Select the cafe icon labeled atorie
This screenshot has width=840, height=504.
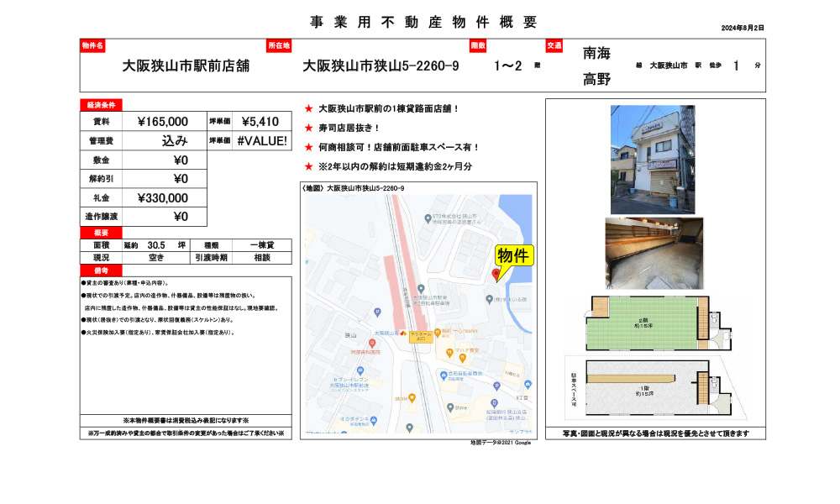click(x=412, y=396)
